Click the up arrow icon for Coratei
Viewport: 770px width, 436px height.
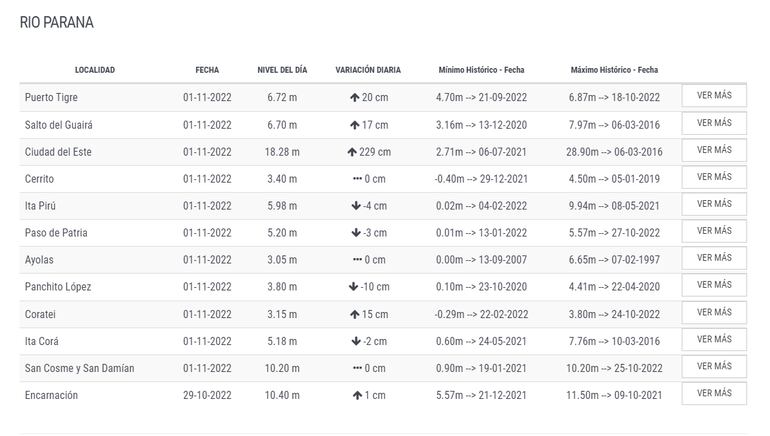354,314
